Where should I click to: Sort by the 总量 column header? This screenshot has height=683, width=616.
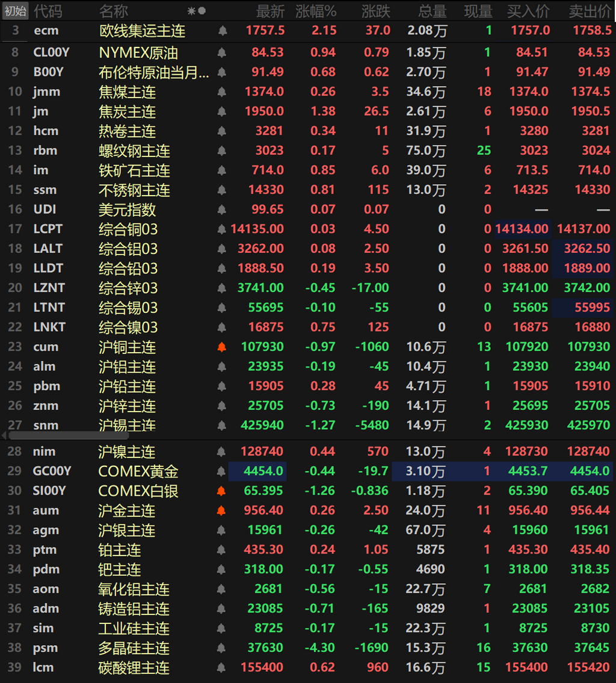tap(433, 11)
